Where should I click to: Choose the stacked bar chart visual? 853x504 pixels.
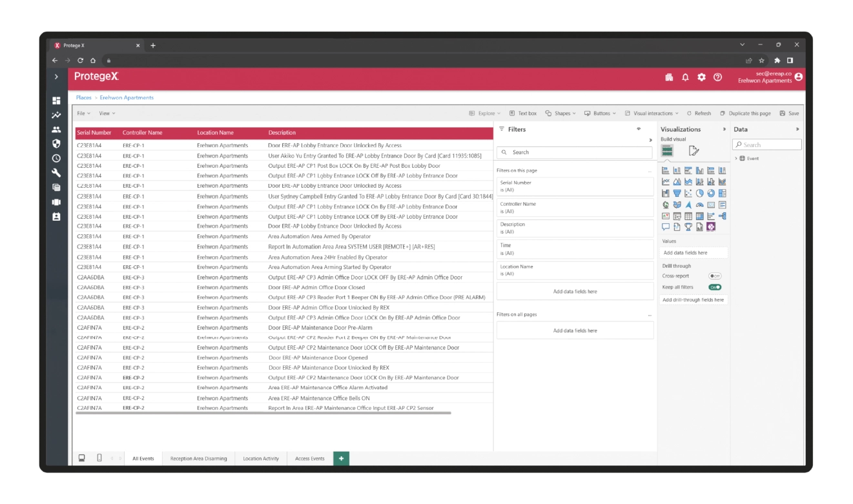[x=666, y=170]
